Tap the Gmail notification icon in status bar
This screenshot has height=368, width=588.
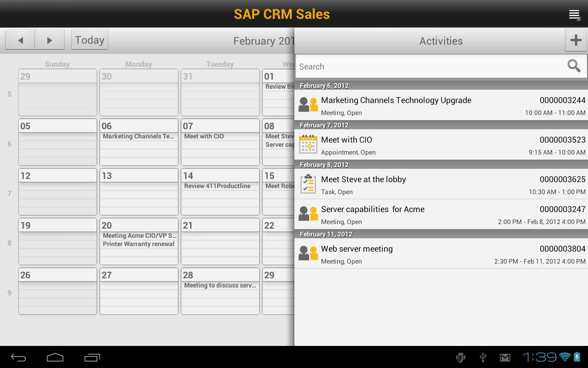click(x=505, y=357)
